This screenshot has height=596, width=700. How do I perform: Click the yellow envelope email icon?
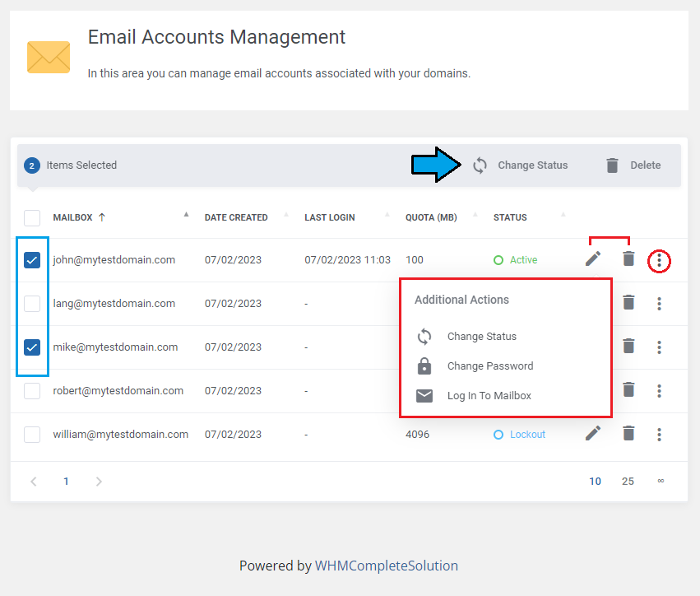[x=49, y=57]
